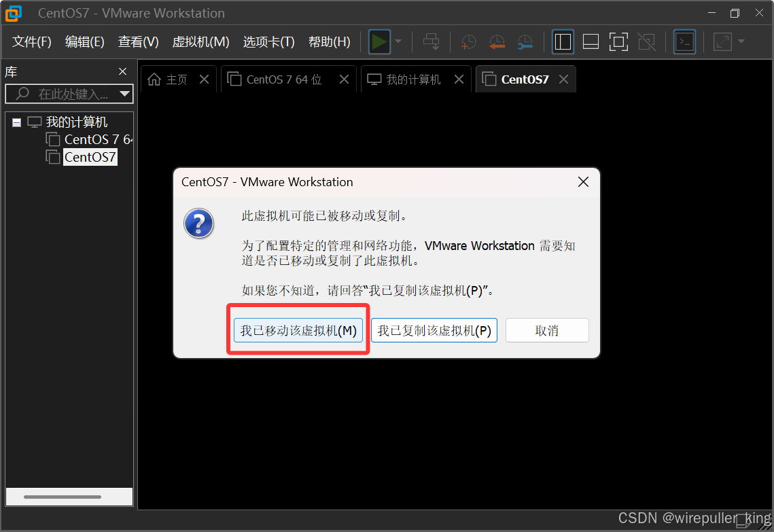Viewport: 774px width, 532px height.
Task: Open the 选项卡(T) menu
Action: (268, 42)
